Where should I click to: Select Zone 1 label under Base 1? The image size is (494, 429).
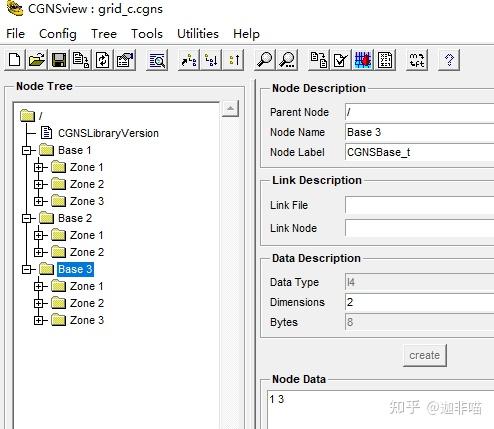click(87, 167)
